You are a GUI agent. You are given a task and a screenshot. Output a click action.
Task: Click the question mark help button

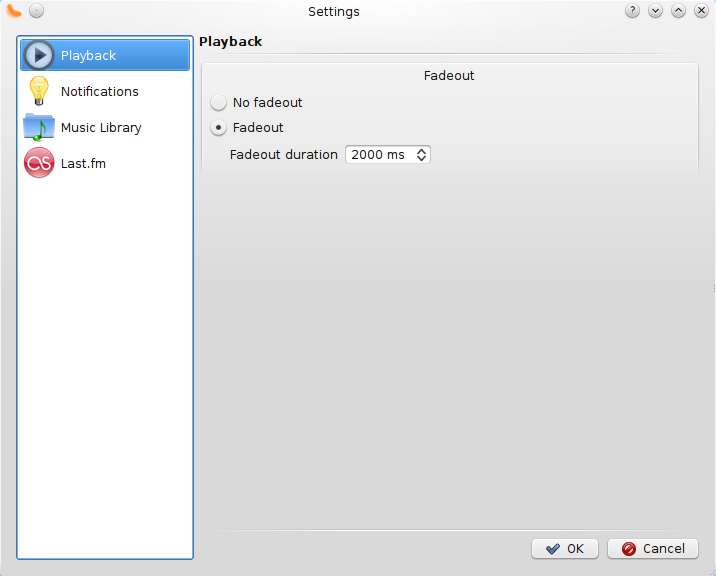click(x=632, y=11)
